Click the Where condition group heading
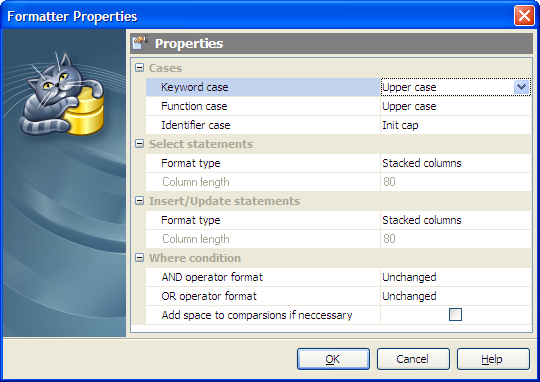 (x=195, y=258)
